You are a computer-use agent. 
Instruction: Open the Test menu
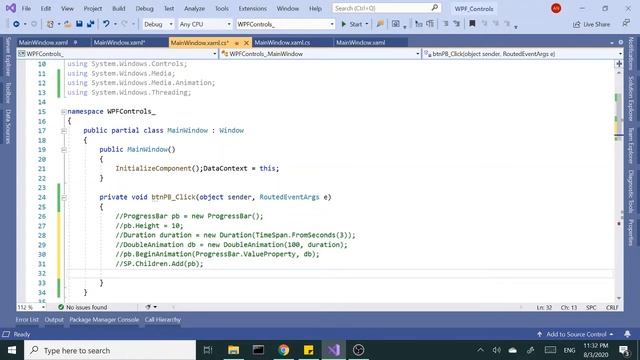169,8
